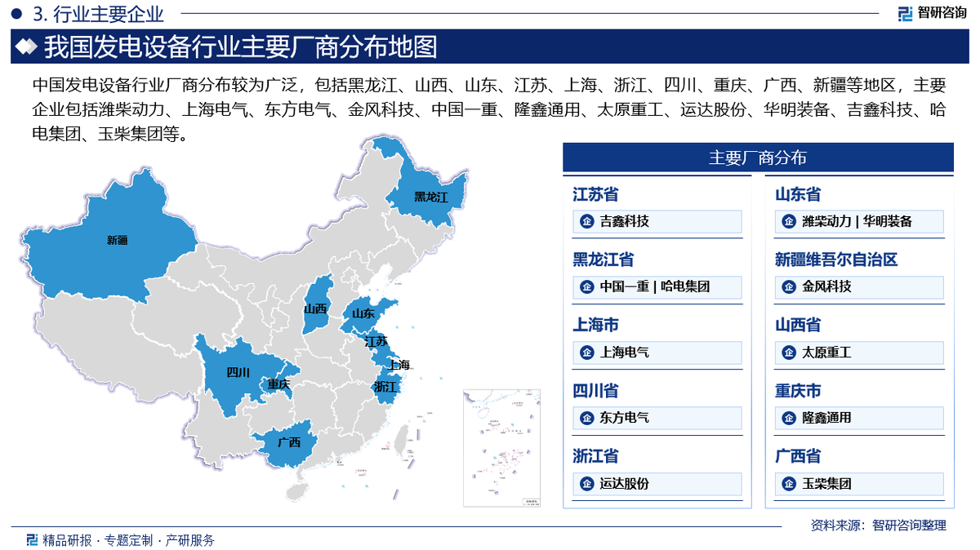Click the enterprise icon beside 潍柴动力
The width and height of the screenshot is (980, 550).
point(788,221)
